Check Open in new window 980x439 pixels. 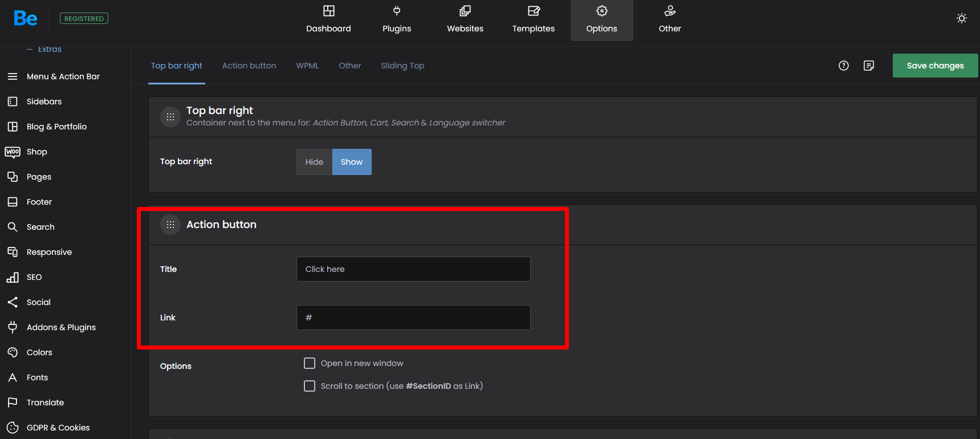click(310, 363)
